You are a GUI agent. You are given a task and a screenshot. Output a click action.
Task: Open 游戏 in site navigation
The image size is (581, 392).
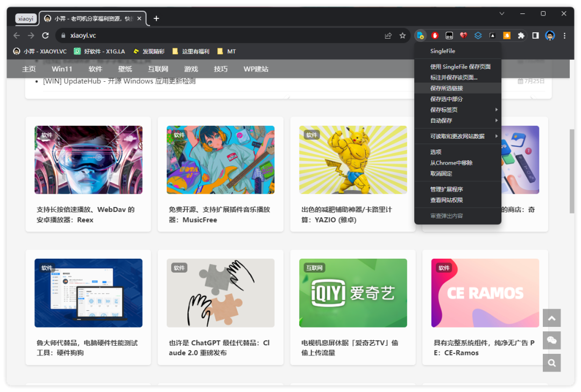(x=191, y=69)
